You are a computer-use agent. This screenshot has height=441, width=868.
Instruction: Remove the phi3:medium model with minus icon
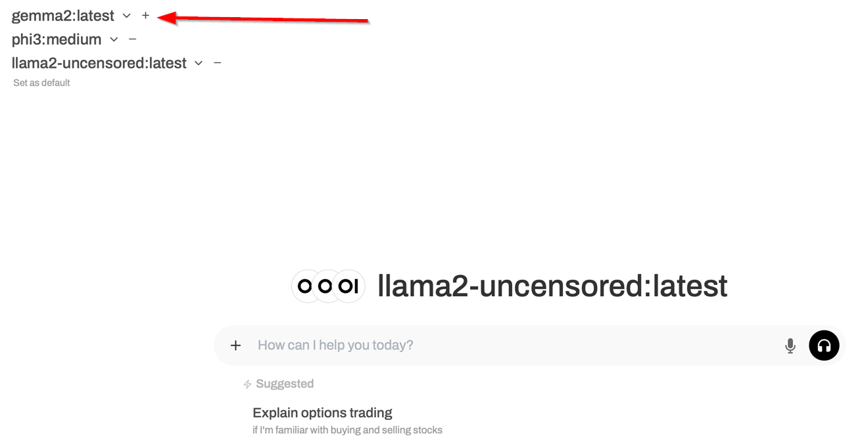(x=132, y=39)
